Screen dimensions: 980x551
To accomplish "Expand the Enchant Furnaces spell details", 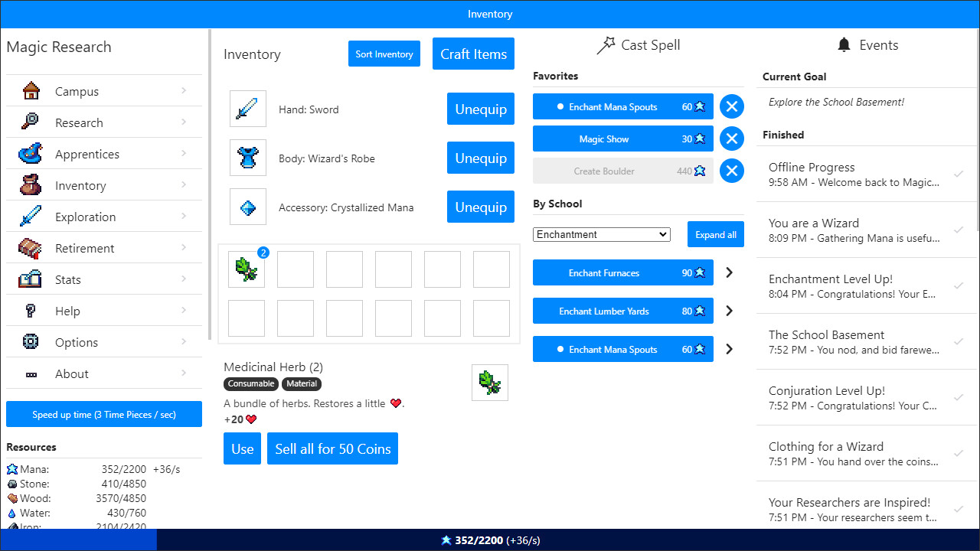I will (728, 272).
